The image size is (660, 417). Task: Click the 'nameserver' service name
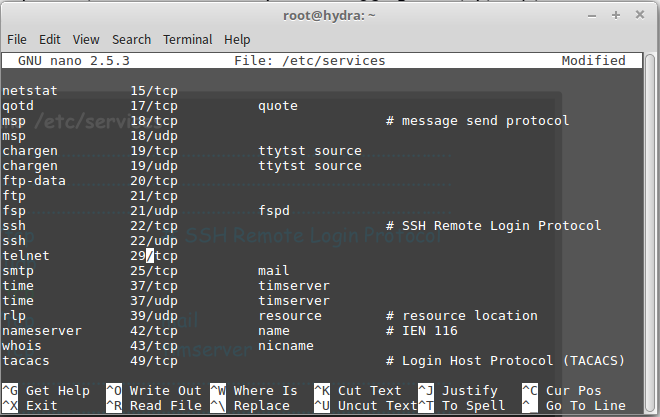(42, 331)
